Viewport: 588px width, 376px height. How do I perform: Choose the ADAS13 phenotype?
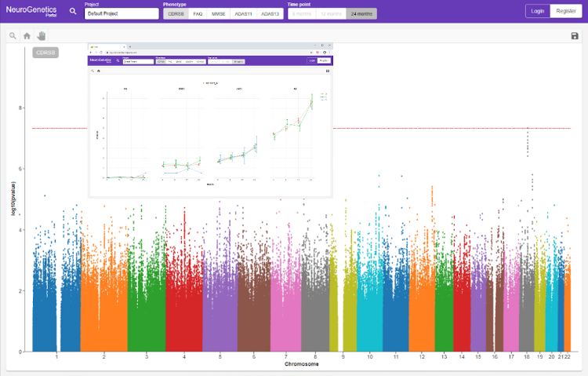pos(270,13)
